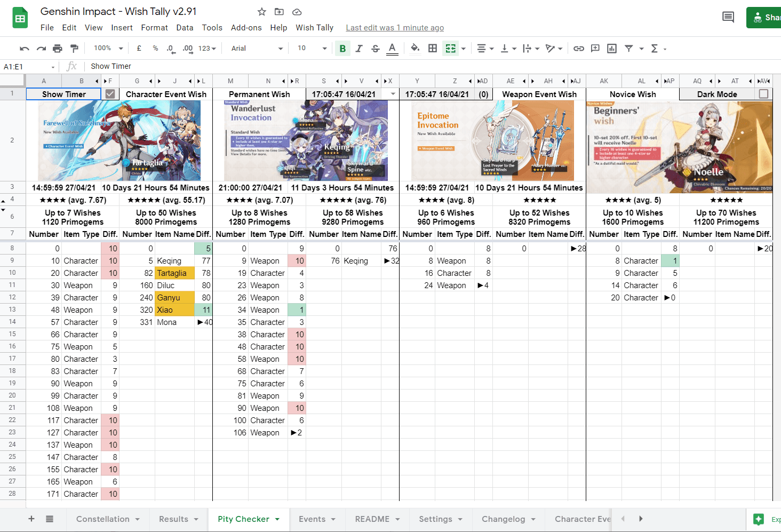
Task: Collapse row group above row 4
Action: coord(3,201)
